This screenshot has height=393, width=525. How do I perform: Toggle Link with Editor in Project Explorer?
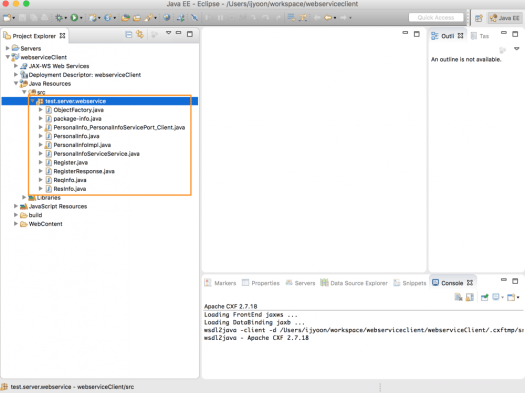(140, 34)
